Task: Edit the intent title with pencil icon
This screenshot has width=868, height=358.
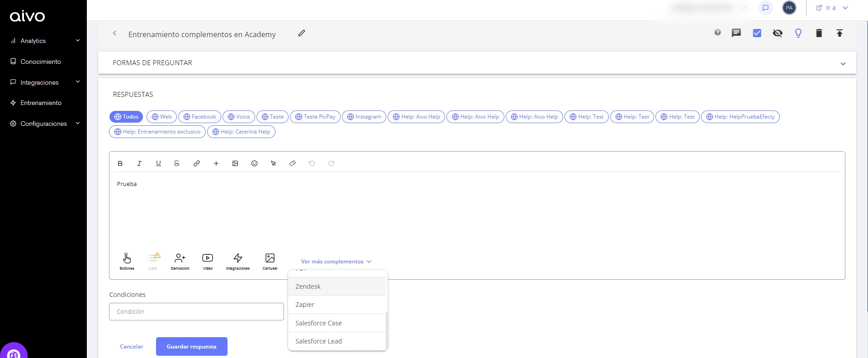Action: 302,33
